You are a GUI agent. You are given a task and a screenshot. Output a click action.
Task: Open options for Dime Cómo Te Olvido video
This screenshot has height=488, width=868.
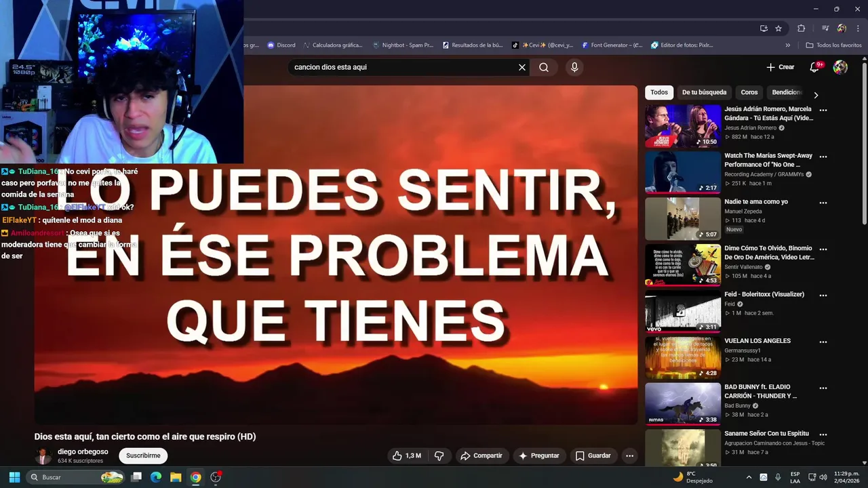823,249
